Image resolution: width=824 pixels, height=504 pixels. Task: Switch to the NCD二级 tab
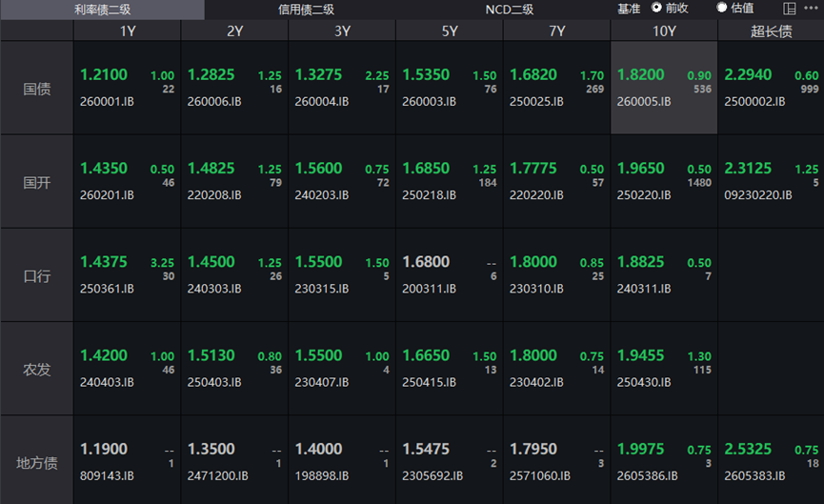[x=509, y=10]
